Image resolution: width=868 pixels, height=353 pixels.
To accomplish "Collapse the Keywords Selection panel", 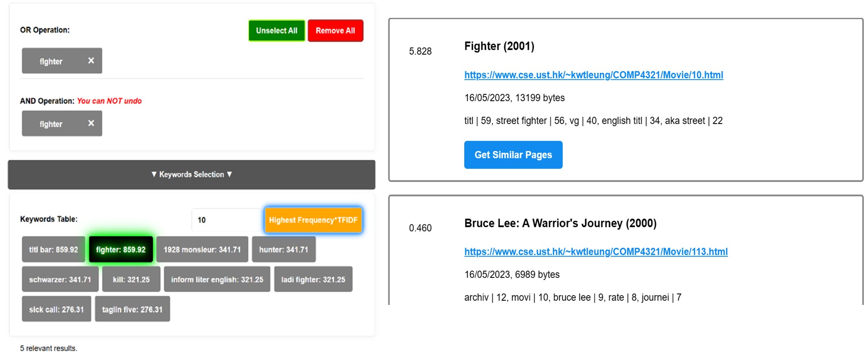I will [192, 174].
